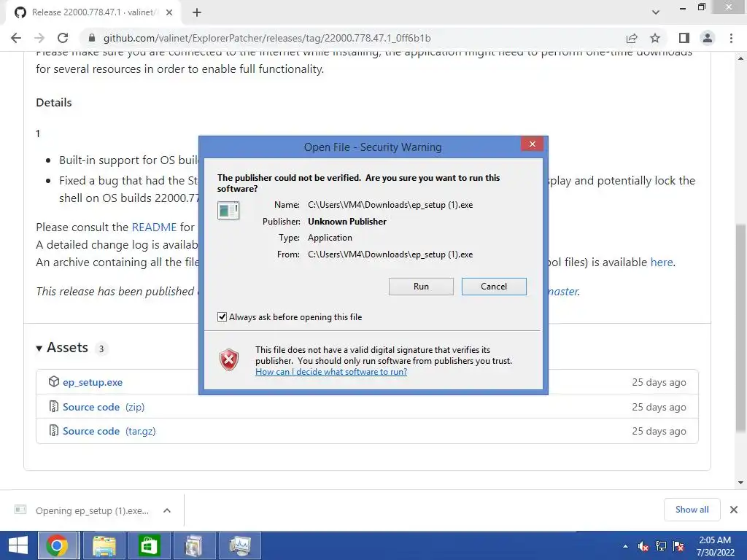This screenshot has height=560, width=747.
Task: Open File Explorer from the taskbar
Action: (x=104, y=545)
